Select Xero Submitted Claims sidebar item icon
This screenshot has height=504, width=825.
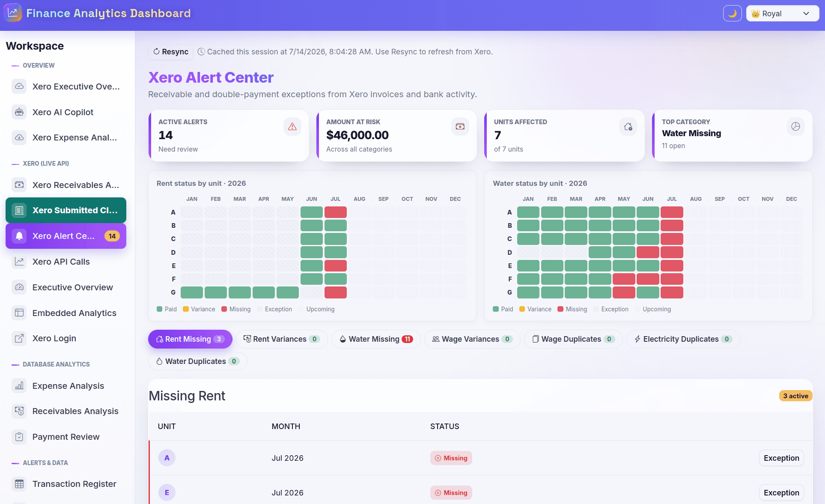pos(19,210)
